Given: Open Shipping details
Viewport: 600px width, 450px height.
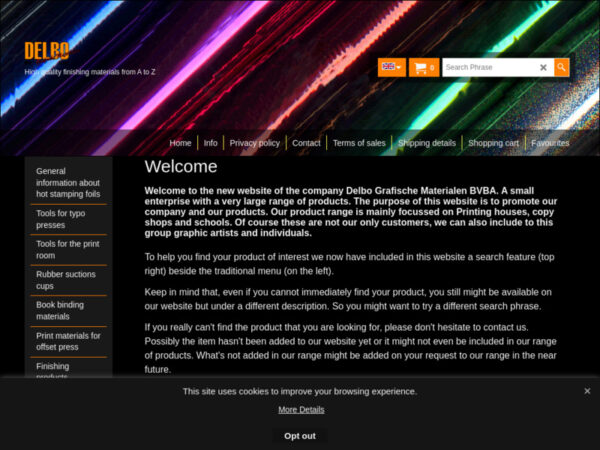Looking at the screenshot, I should tap(427, 143).
